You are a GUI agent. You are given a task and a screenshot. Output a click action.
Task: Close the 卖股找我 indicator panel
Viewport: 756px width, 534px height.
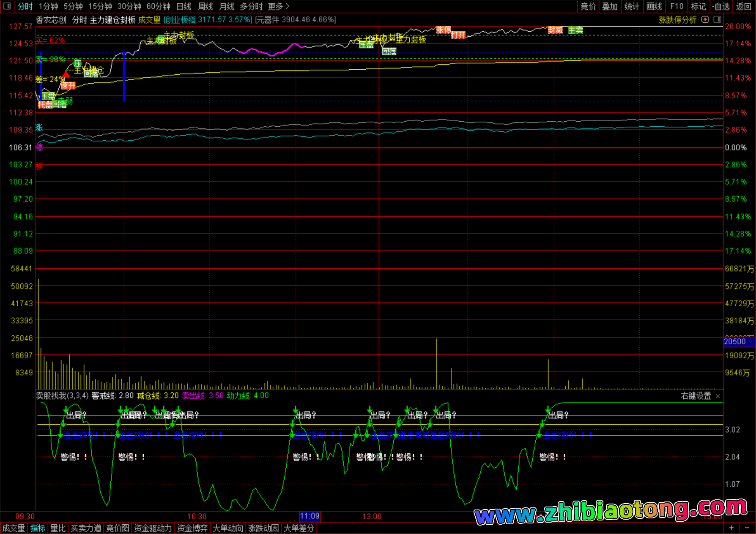click(x=718, y=396)
